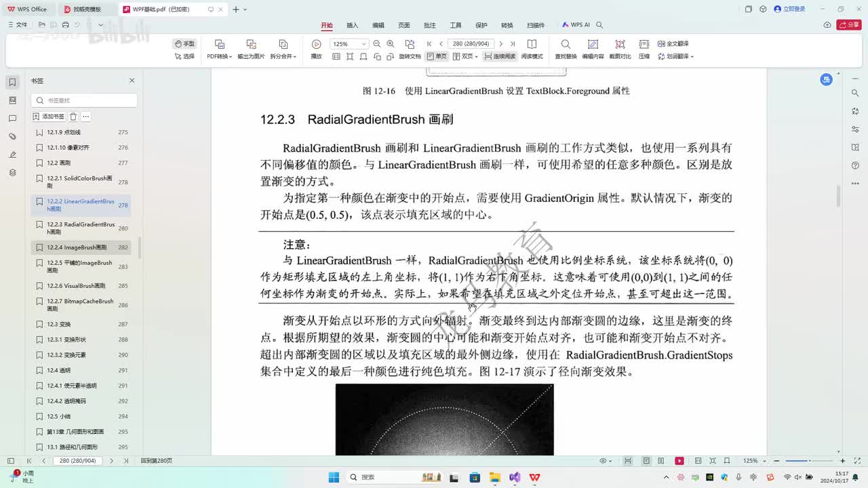Click the zoom out magnifier icon
Image resolution: width=868 pixels, height=488 pixels.
377,43
